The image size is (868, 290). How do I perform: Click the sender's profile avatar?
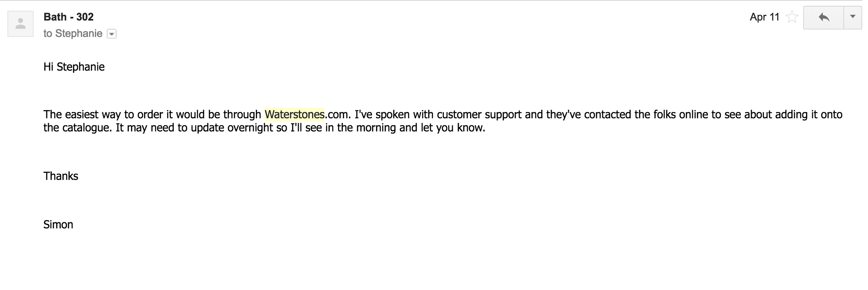coord(20,24)
